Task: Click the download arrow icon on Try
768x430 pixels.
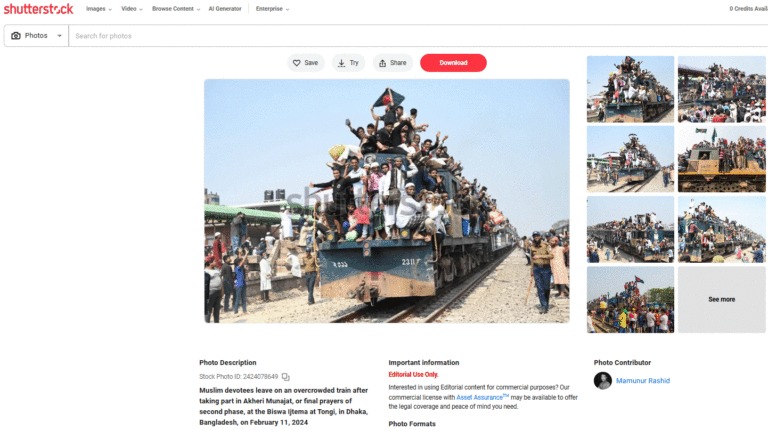Action: [x=341, y=63]
